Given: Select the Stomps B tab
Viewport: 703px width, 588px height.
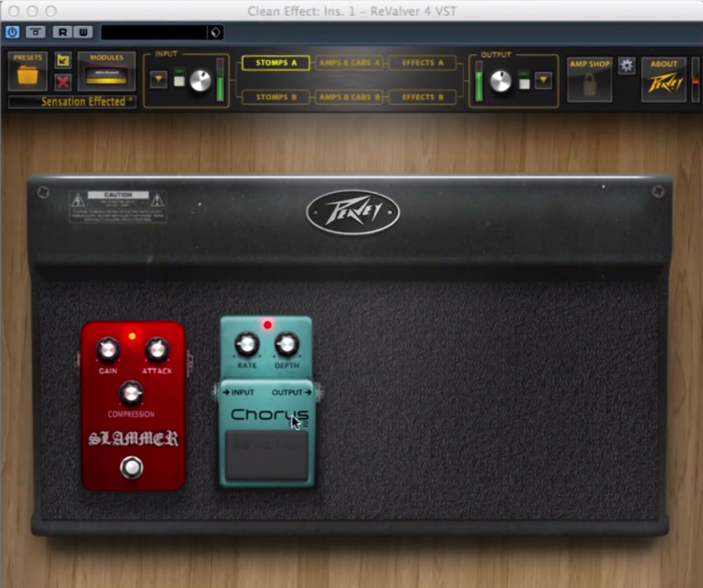Looking at the screenshot, I should pos(275,97).
